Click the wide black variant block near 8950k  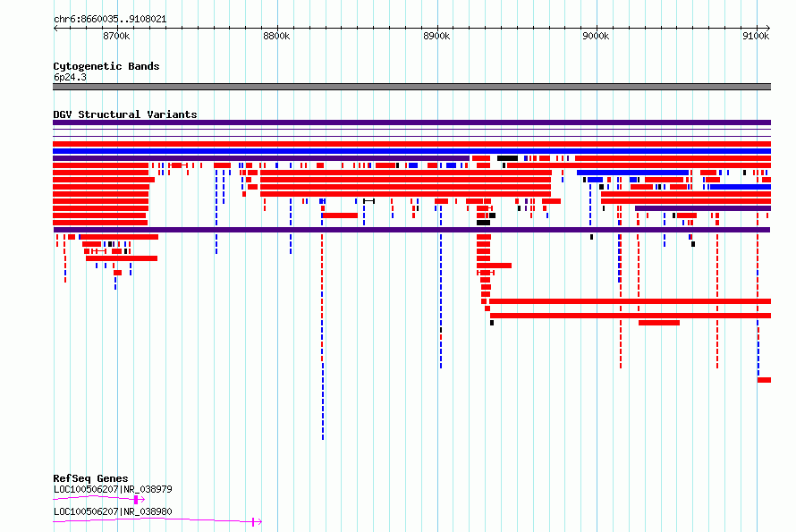pos(507,158)
